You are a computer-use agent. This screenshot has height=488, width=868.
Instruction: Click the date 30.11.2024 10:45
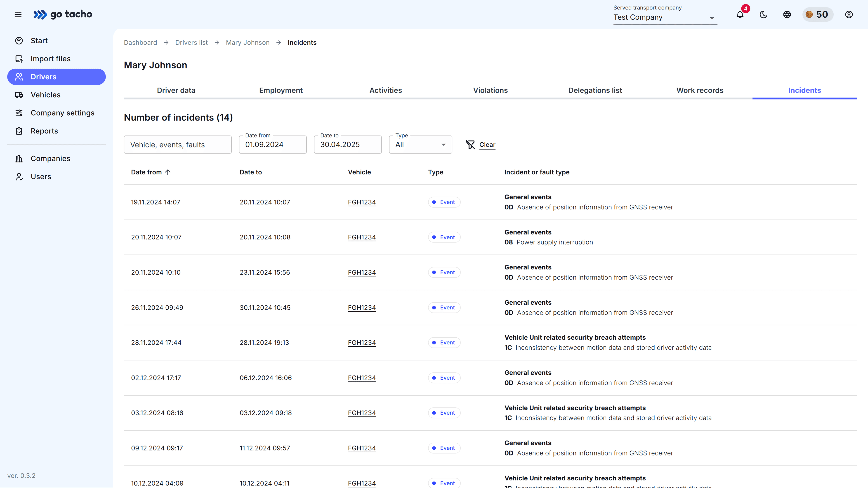[x=265, y=308]
